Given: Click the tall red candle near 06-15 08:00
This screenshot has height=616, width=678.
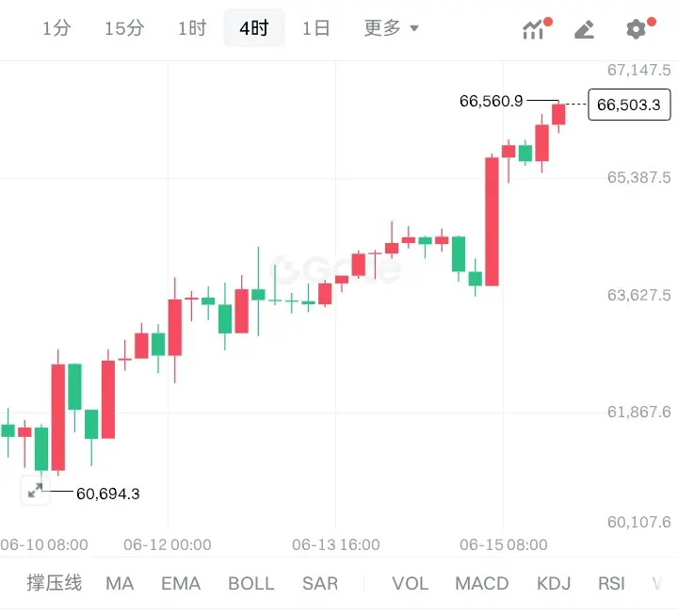Looking at the screenshot, I should click(x=492, y=221).
